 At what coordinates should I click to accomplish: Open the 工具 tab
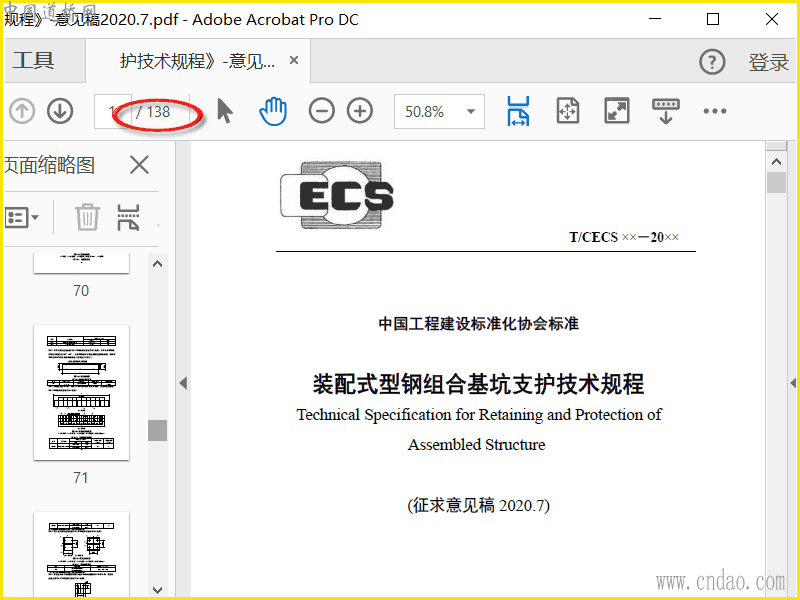click(x=34, y=60)
